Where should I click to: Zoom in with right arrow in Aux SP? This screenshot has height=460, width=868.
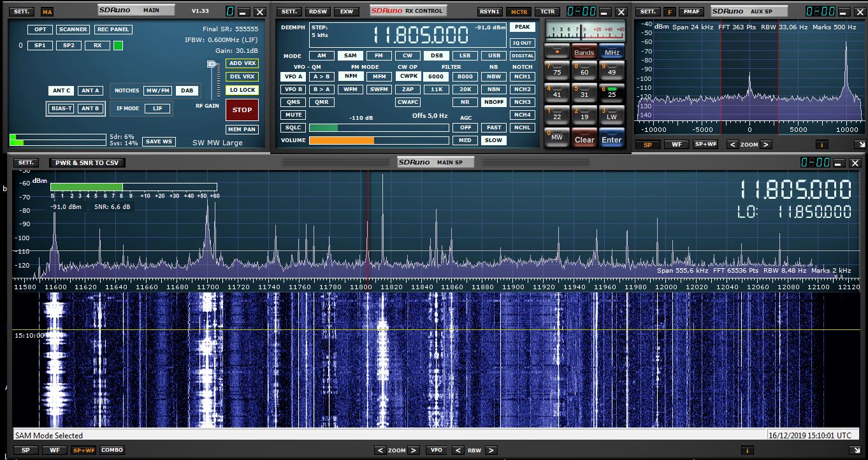click(x=766, y=145)
